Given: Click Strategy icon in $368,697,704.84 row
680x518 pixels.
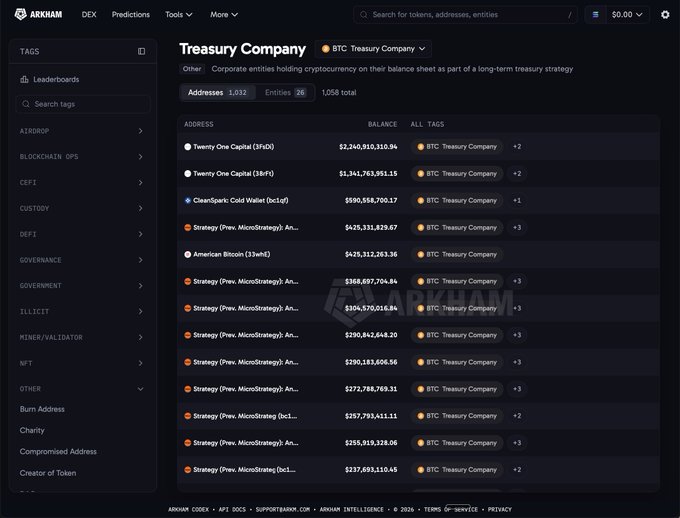Looking at the screenshot, I should pos(187,281).
